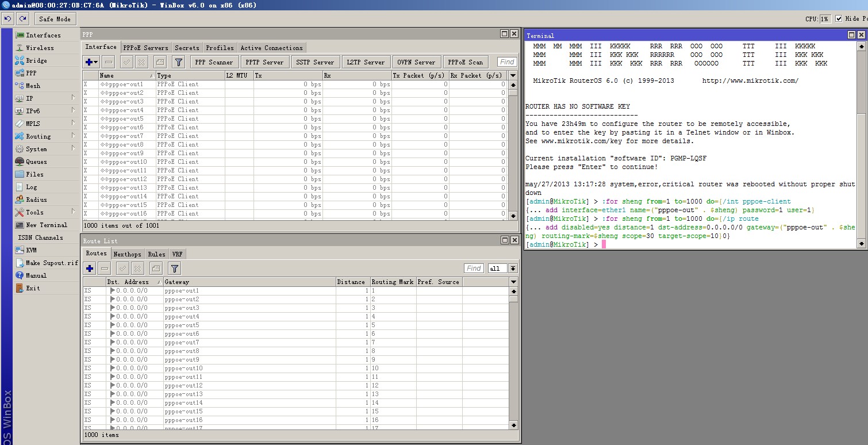
Task: Open the Bridge sidebar item
Action: (x=36, y=60)
